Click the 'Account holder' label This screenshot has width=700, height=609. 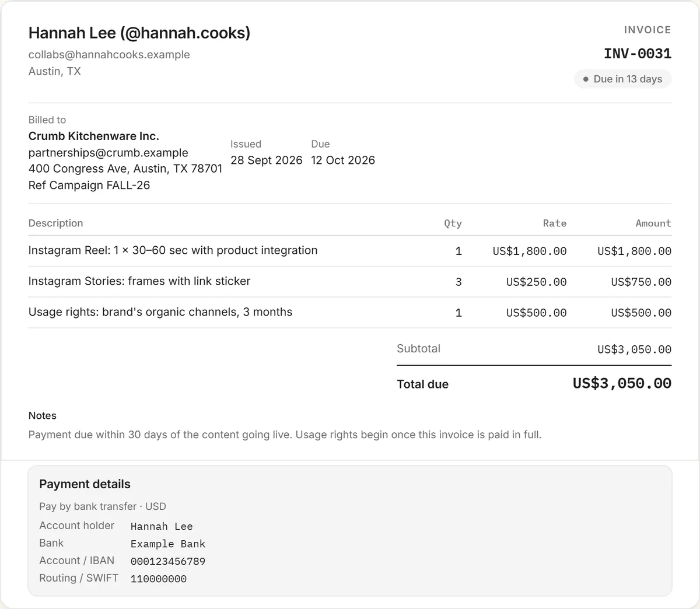coord(77,526)
